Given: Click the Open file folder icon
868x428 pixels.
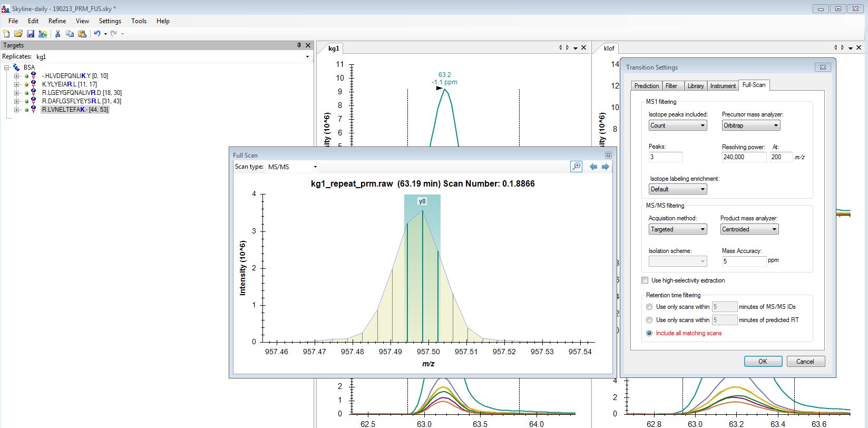Looking at the screenshot, I should (18, 34).
